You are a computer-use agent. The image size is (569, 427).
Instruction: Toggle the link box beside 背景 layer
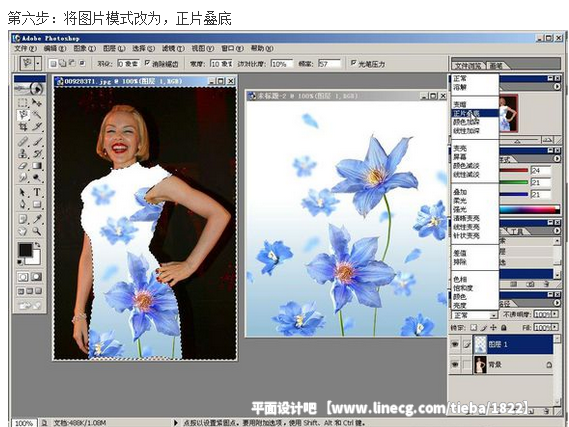tap(466, 364)
